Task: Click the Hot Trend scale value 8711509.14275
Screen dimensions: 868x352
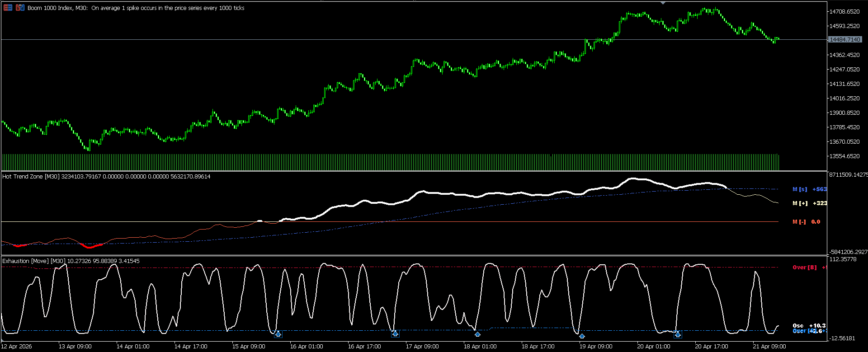Action: click(848, 175)
